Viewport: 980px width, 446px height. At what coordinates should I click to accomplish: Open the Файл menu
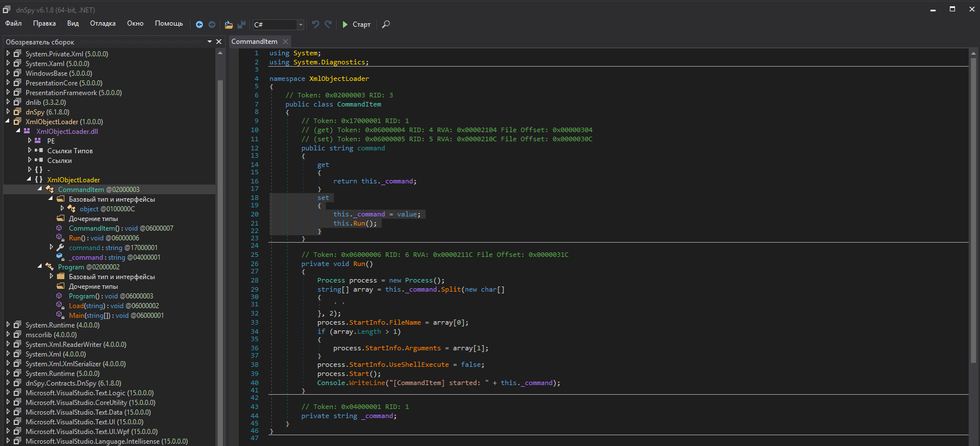point(14,23)
